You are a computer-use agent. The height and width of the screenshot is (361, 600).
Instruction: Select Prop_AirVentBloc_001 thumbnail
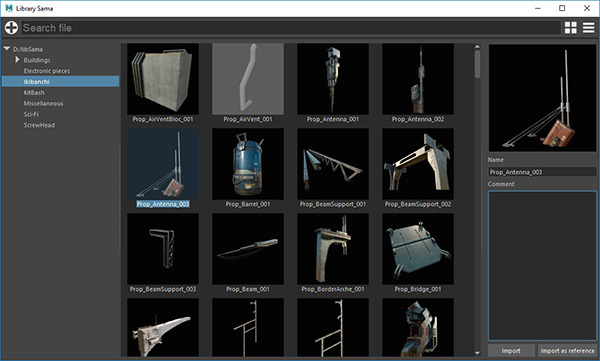pyautogui.click(x=163, y=78)
